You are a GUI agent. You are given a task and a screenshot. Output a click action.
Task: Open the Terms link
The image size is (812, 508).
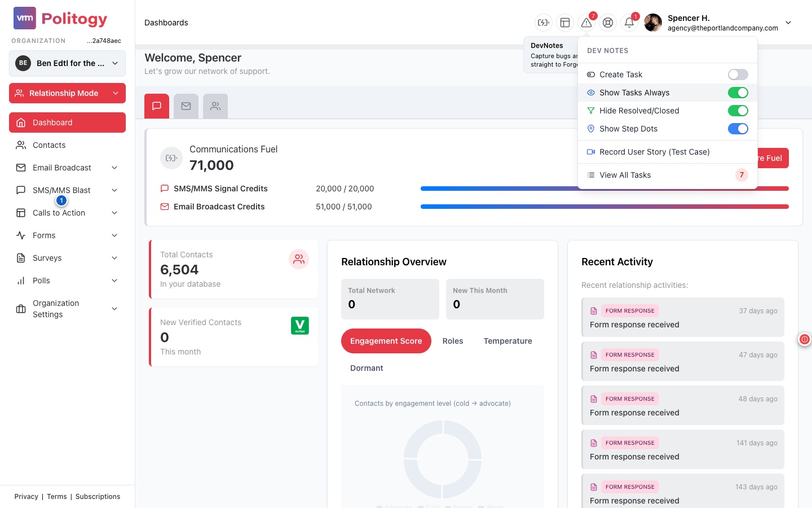point(57,497)
